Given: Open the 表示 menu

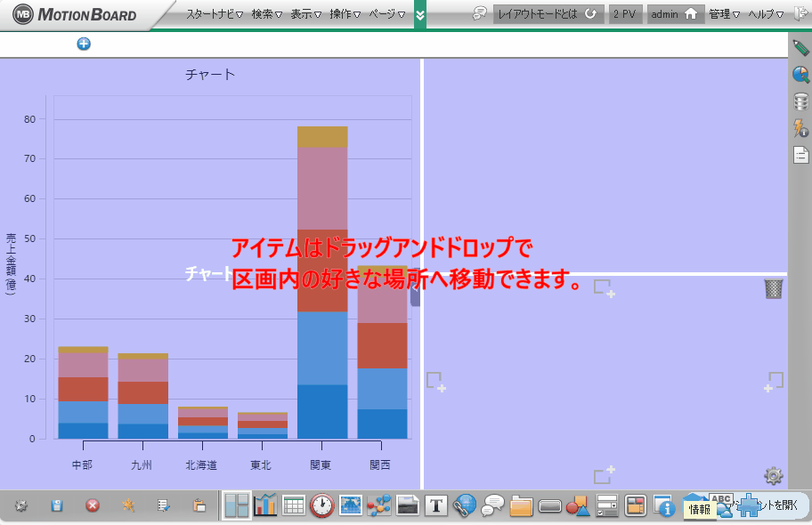Looking at the screenshot, I should (305, 14).
